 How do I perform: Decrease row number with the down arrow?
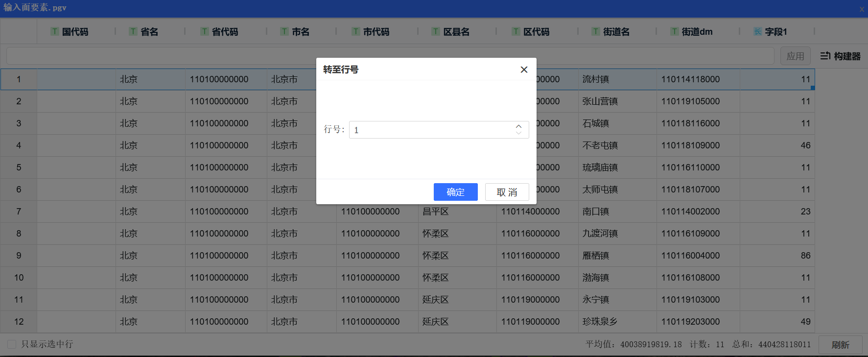519,133
